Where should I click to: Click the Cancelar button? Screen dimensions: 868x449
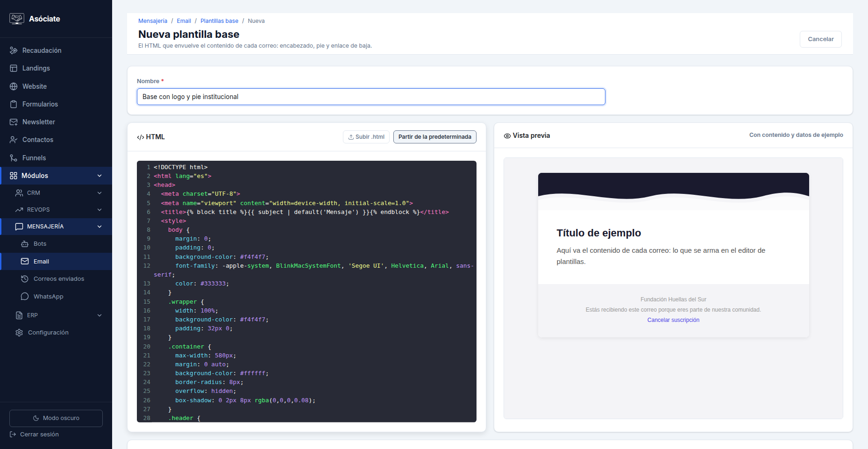coord(821,39)
